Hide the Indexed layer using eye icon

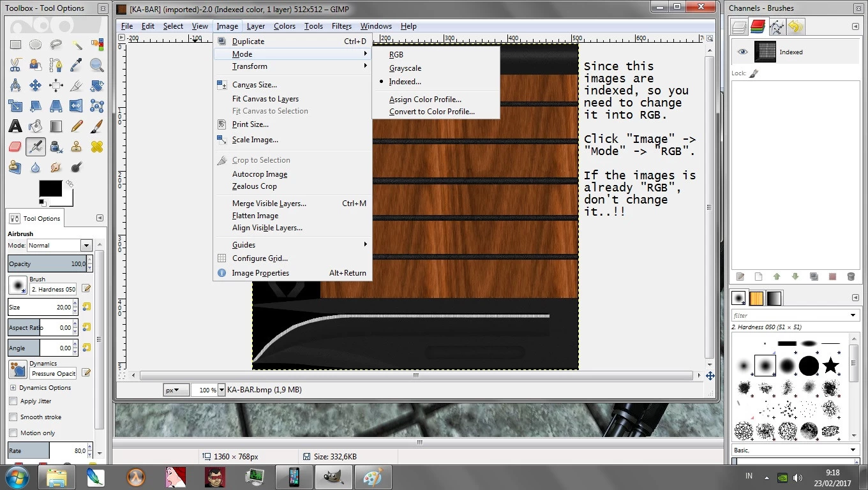click(742, 52)
